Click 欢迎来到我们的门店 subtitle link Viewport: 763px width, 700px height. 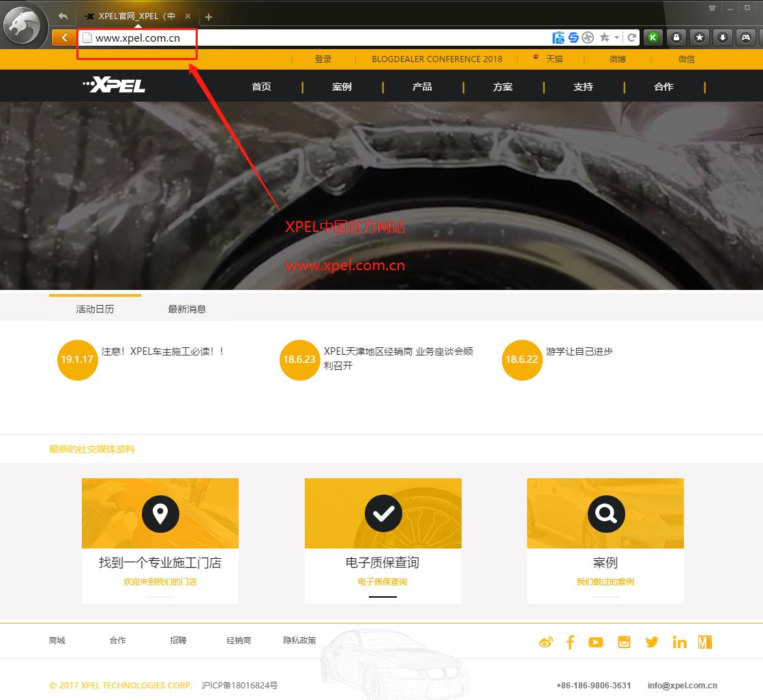coord(160,582)
